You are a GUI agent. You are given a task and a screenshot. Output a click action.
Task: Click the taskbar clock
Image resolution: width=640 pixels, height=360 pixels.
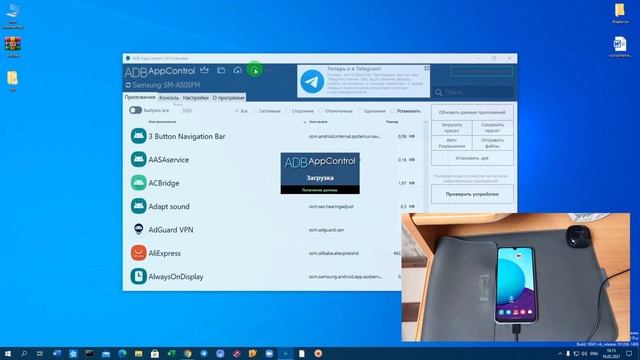point(611,353)
